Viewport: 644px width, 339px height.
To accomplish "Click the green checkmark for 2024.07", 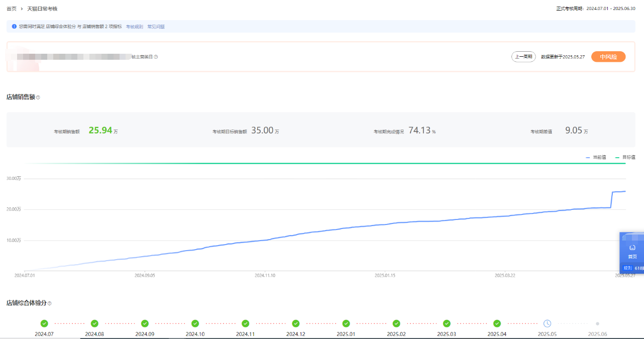I will tap(44, 323).
